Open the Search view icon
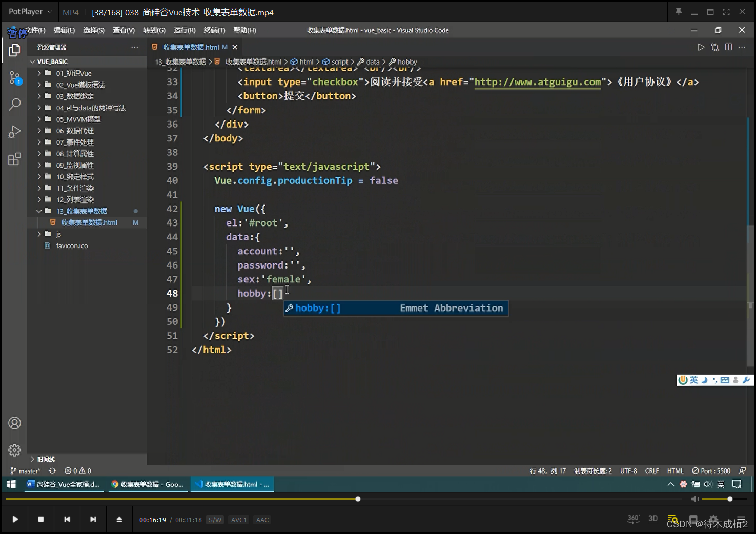Screen dimensions: 756x534 pos(14,105)
